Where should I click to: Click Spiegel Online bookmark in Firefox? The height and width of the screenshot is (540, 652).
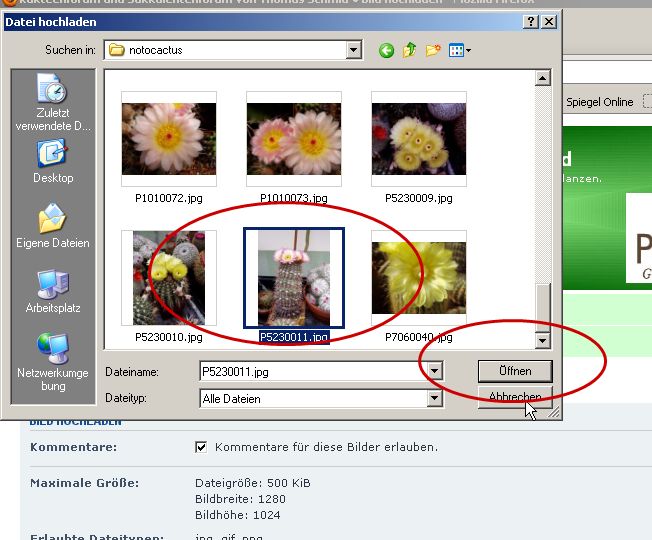coord(599,102)
